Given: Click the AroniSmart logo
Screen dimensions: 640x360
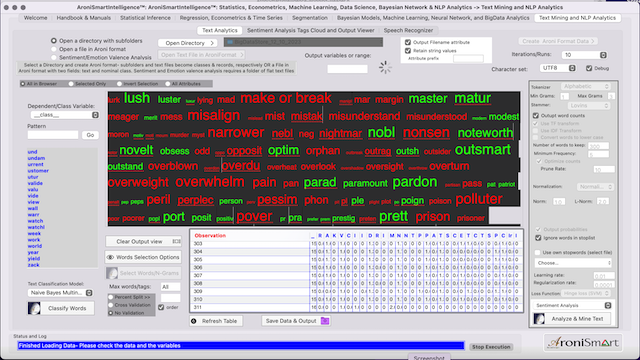Looking at the screenshot, I should (x=583, y=343).
